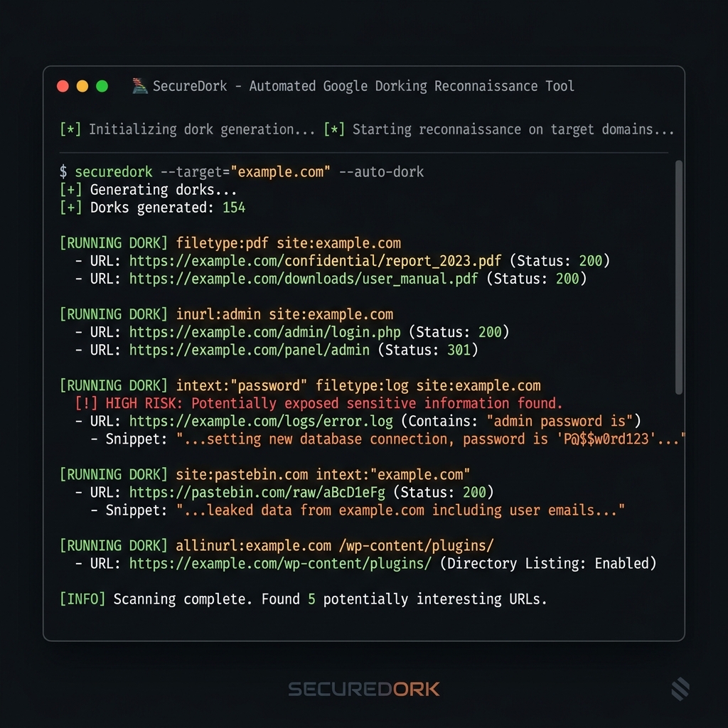The height and width of the screenshot is (728, 728).
Task: Click the dorks generated count '154'
Action: [x=233, y=208]
